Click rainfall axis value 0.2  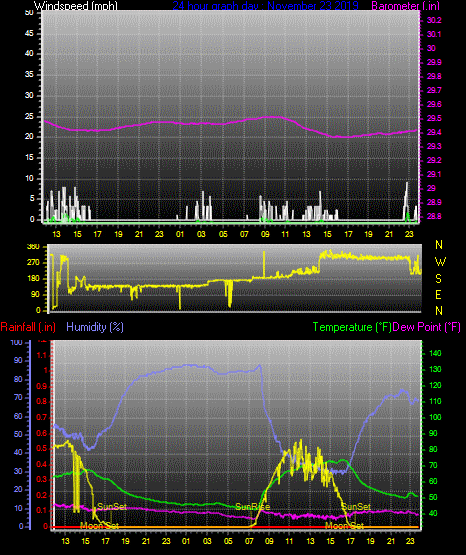click(x=42, y=495)
